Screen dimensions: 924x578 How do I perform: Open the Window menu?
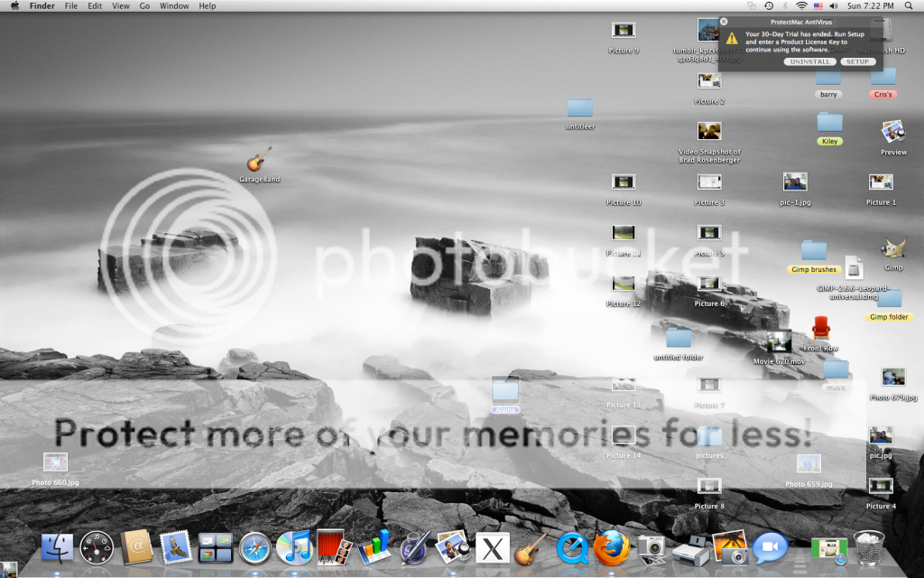pos(174,6)
